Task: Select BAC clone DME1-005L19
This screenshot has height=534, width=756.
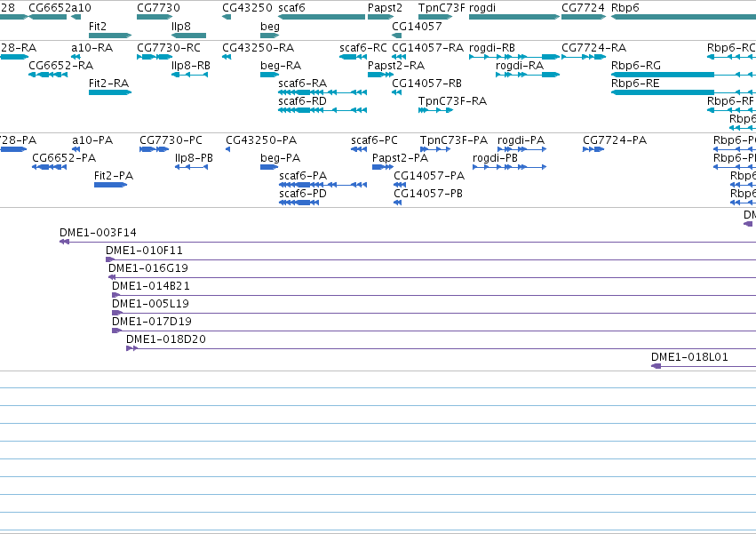Action: (434, 313)
